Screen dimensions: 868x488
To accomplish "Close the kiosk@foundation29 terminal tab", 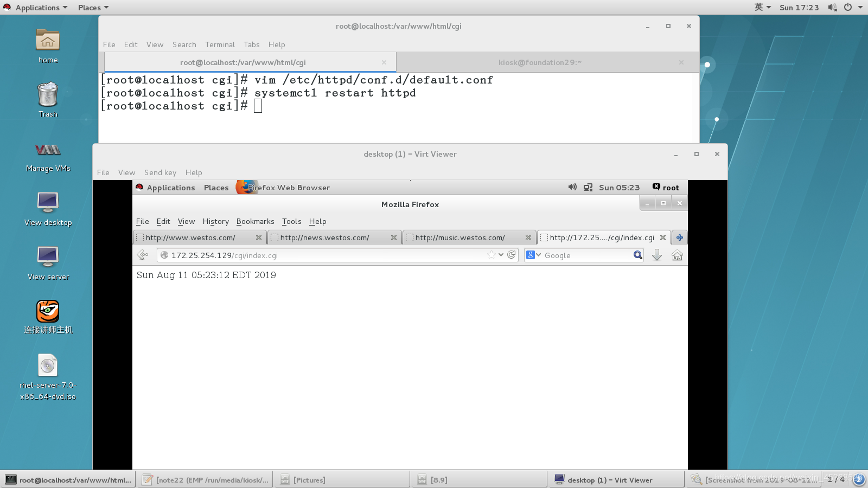I will coord(681,62).
